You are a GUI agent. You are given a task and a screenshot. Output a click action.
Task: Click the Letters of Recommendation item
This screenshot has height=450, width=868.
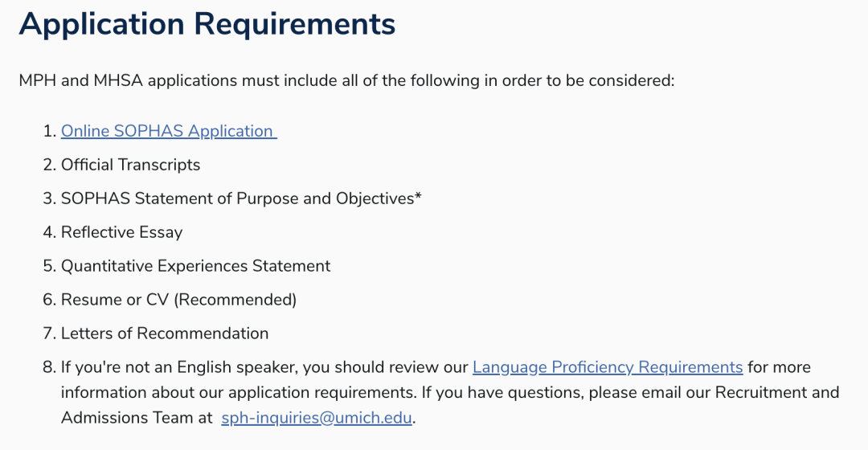click(x=165, y=333)
